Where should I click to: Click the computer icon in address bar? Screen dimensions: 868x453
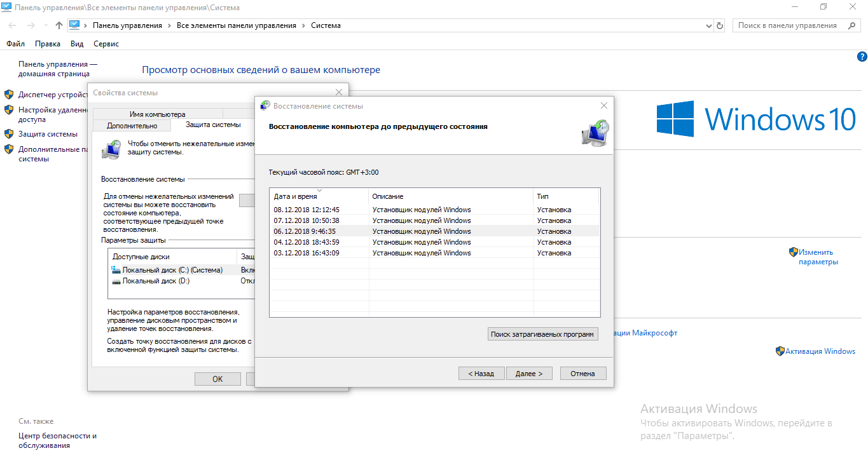75,25
